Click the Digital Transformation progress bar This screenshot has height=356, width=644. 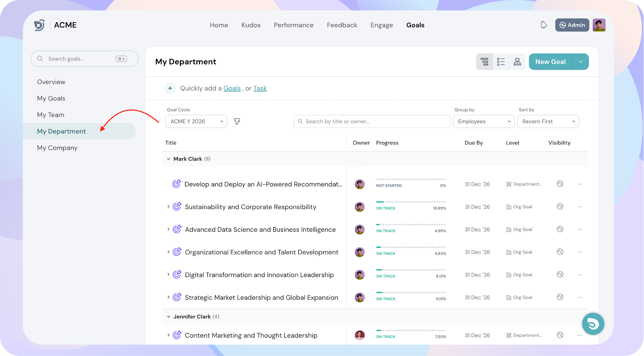point(411,270)
